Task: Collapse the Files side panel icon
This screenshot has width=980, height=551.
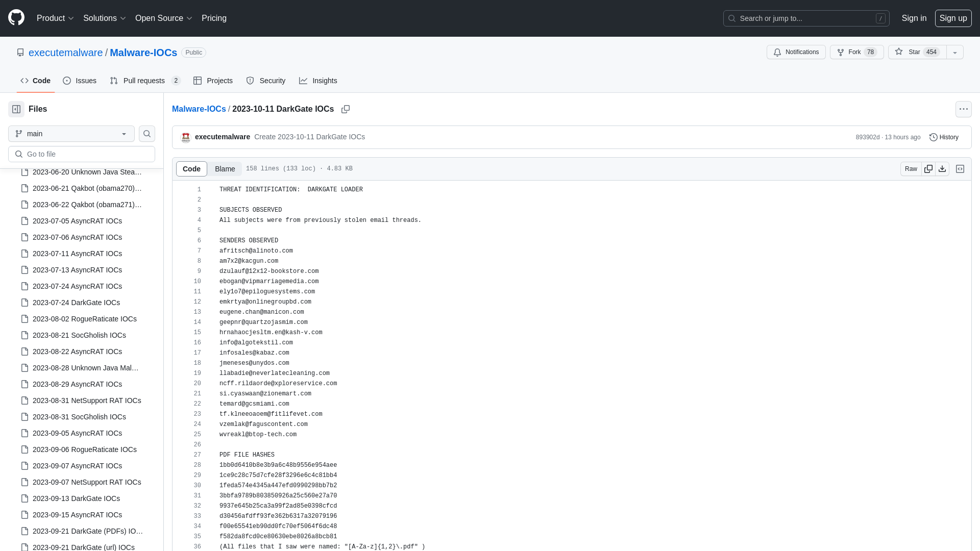Action: click(16, 109)
